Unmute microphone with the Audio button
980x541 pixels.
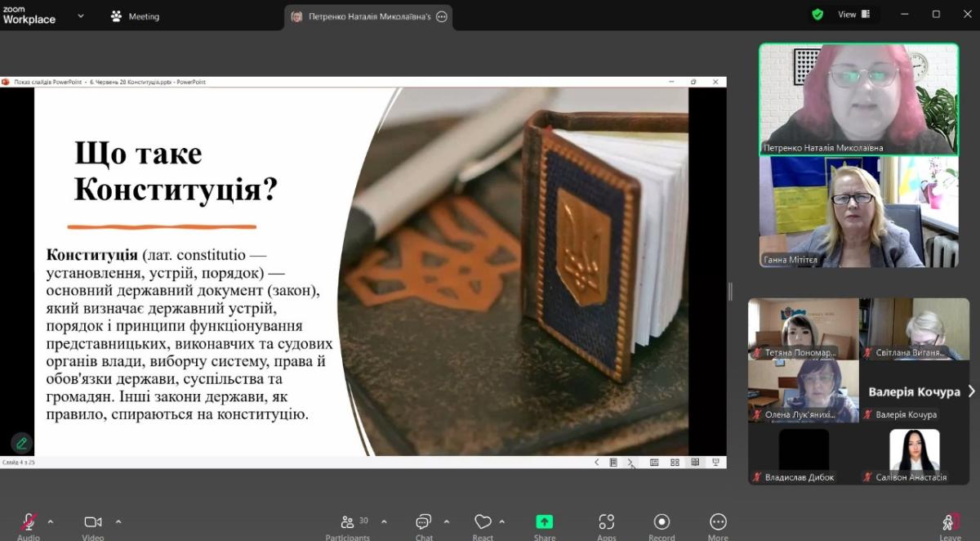coord(29,523)
